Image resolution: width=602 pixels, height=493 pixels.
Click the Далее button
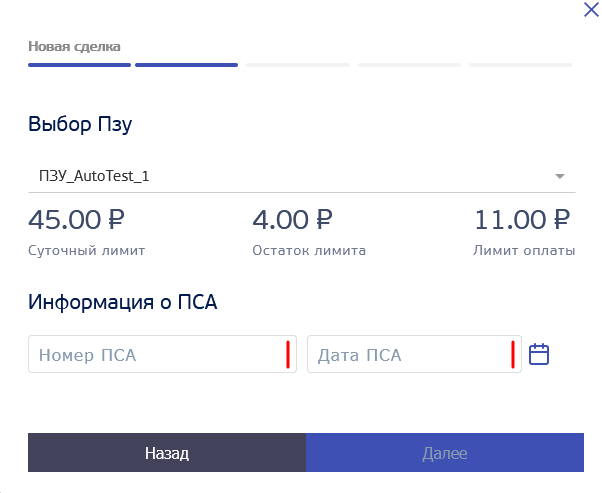[445, 453]
